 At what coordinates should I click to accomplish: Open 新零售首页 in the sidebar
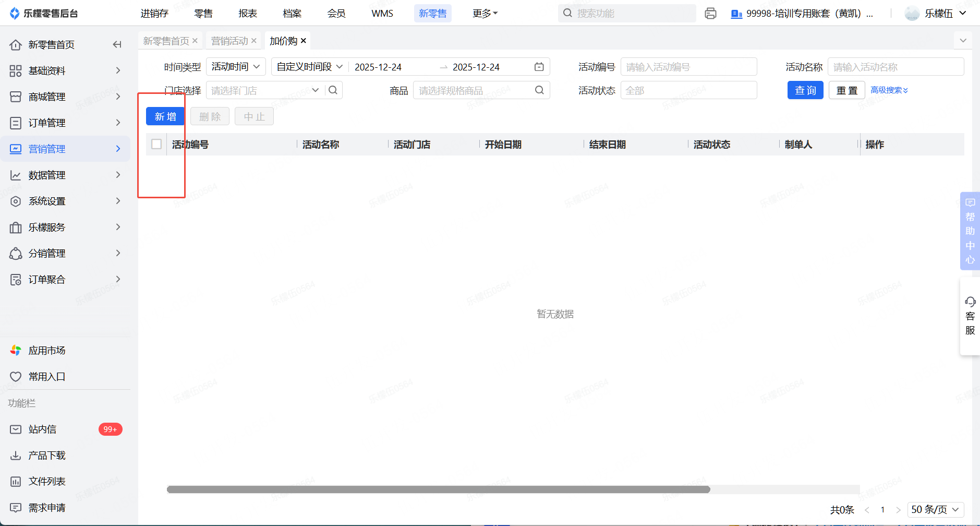pos(52,45)
